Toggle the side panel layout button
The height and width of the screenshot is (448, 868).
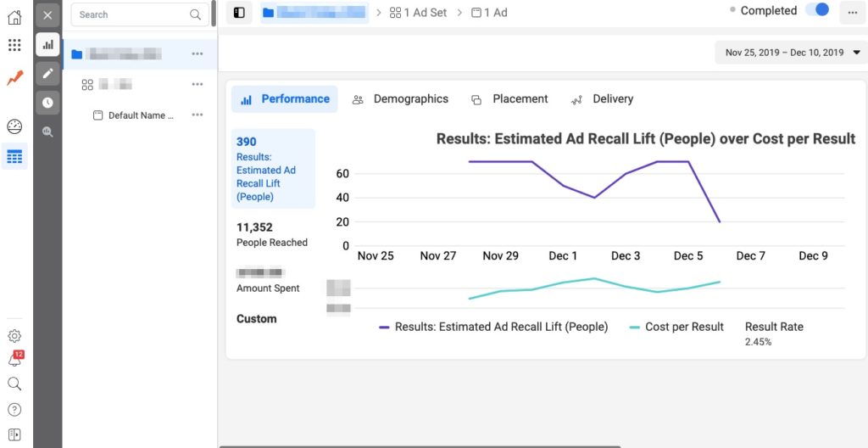click(x=239, y=13)
